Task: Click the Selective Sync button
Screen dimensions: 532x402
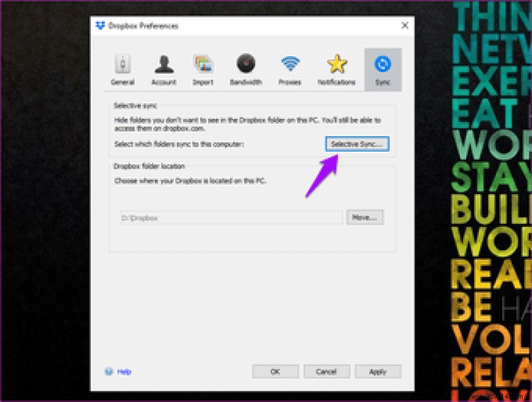Action: (357, 144)
